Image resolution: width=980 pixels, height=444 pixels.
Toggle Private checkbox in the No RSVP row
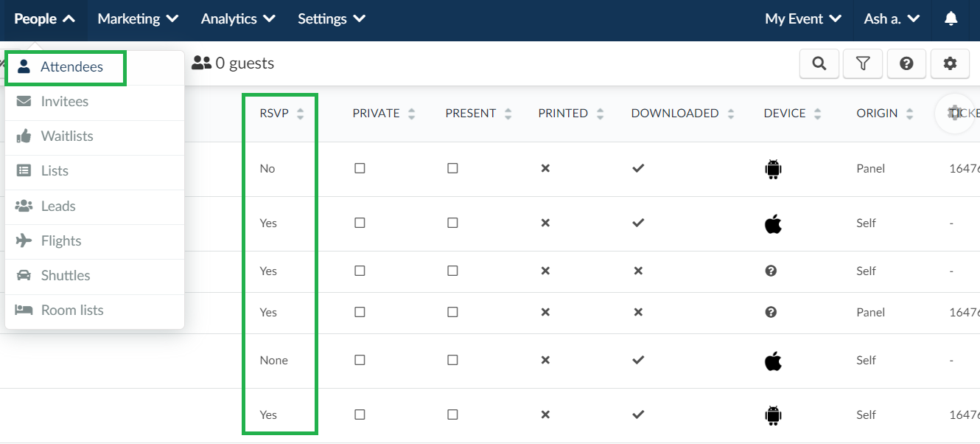(360, 169)
